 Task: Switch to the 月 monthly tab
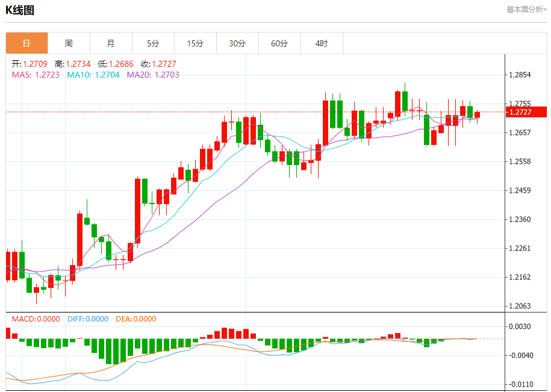click(111, 43)
